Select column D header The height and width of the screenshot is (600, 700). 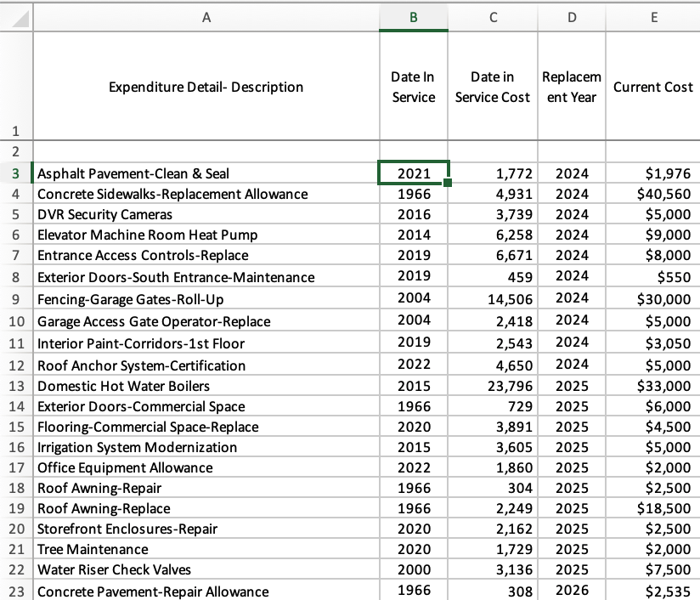[571, 14]
